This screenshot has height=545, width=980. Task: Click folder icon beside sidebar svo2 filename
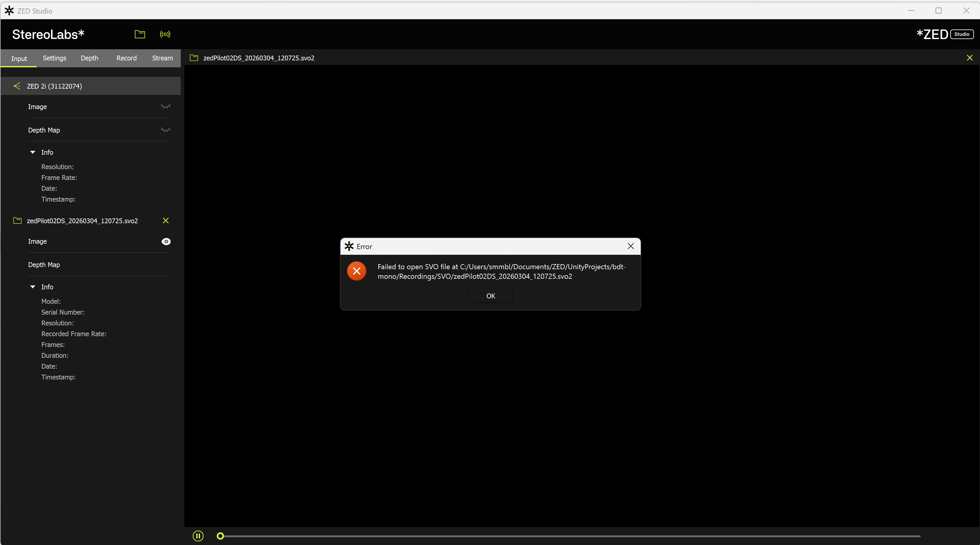pyautogui.click(x=17, y=221)
